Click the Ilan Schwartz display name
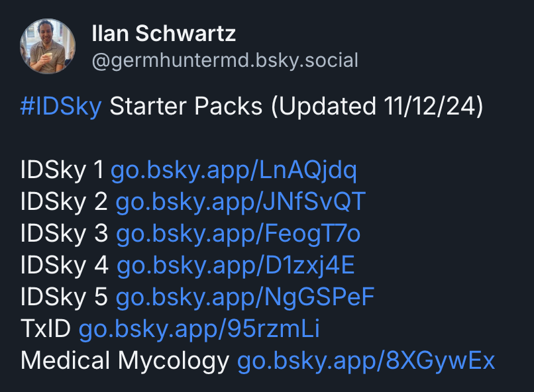Image resolution: width=534 pixels, height=392 pixels. (x=164, y=34)
